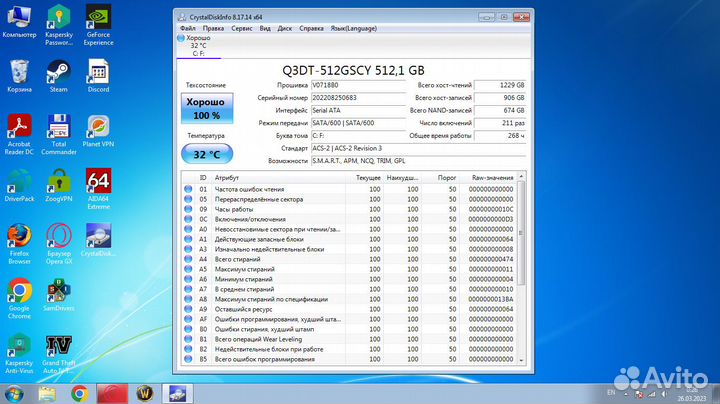Open SamDrivers desktop shortcut
720x404 pixels.
pos(59,295)
